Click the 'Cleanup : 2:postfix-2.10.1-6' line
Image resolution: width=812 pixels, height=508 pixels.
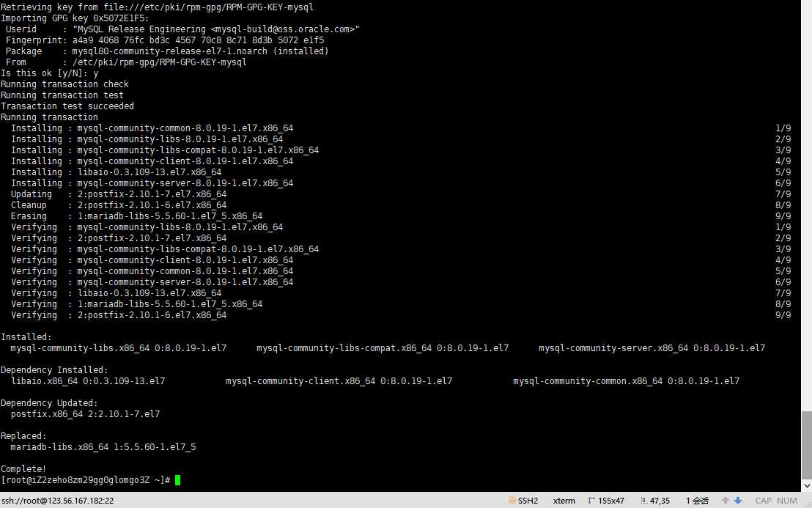coord(119,205)
